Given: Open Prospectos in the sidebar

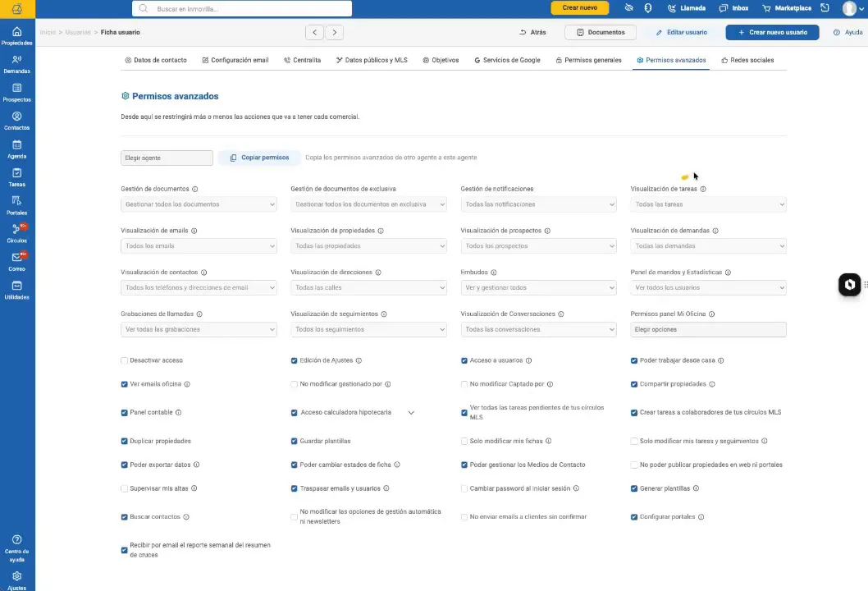Looking at the screenshot, I should point(17,93).
